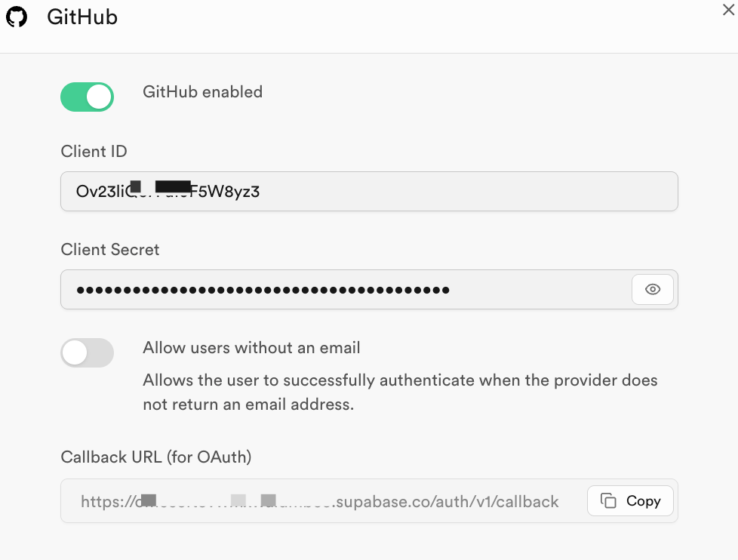Click the masked Client Secret dots
Image resolution: width=738 pixels, height=560 pixels.
point(263,289)
